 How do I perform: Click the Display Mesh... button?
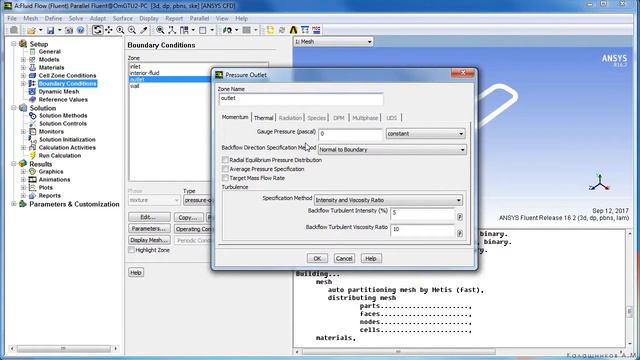pos(149,240)
